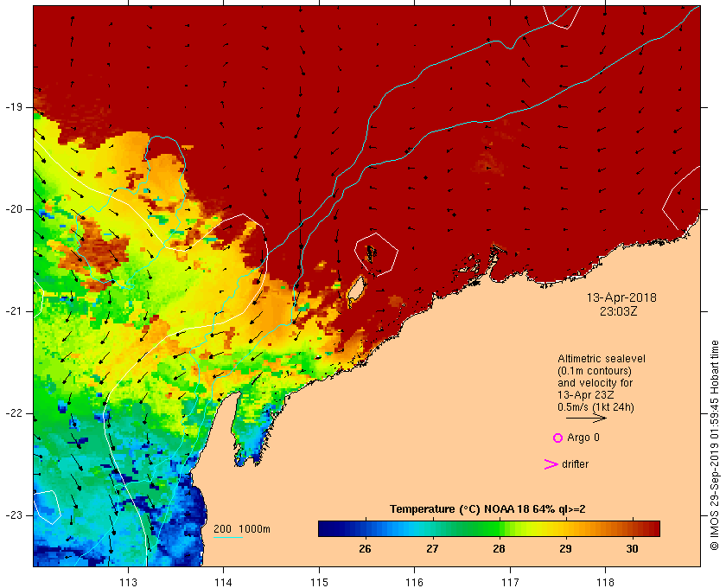Click the 29 tick label on color bar
Image resolution: width=726 pixels, height=588 pixels.
565,548
